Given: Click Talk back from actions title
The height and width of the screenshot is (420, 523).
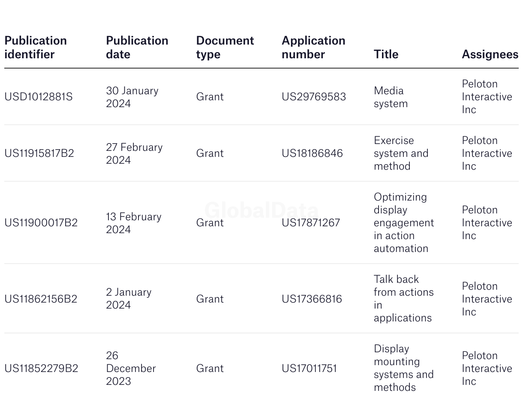Looking at the screenshot, I should (403, 299).
